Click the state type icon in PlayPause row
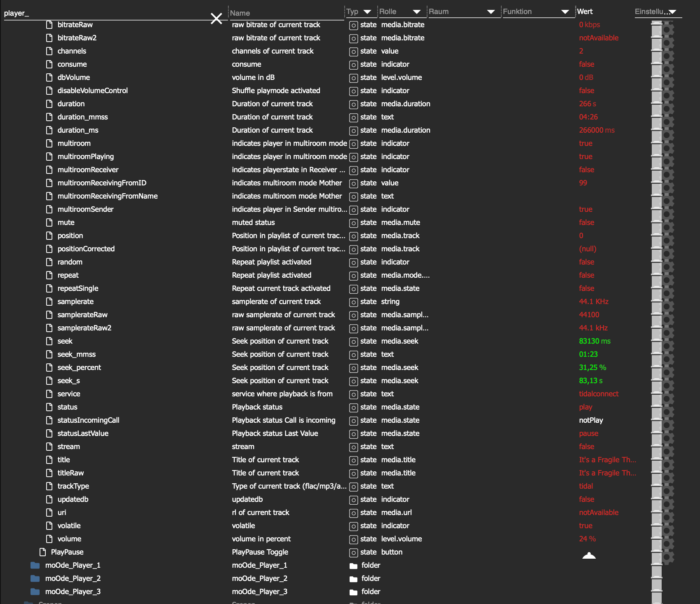Viewport: 700px width, 604px height. pyautogui.click(x=353, y=552)
